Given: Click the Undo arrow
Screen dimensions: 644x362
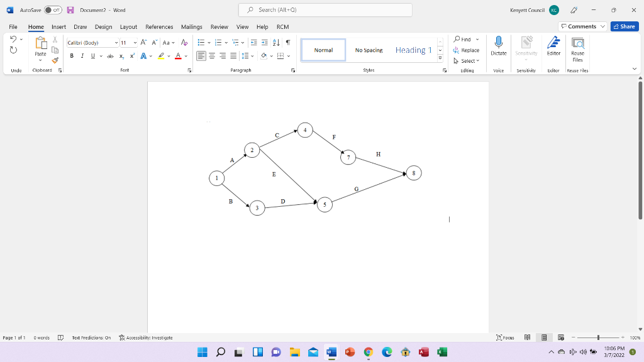Looking at the screenshot, I should point(13,39).
